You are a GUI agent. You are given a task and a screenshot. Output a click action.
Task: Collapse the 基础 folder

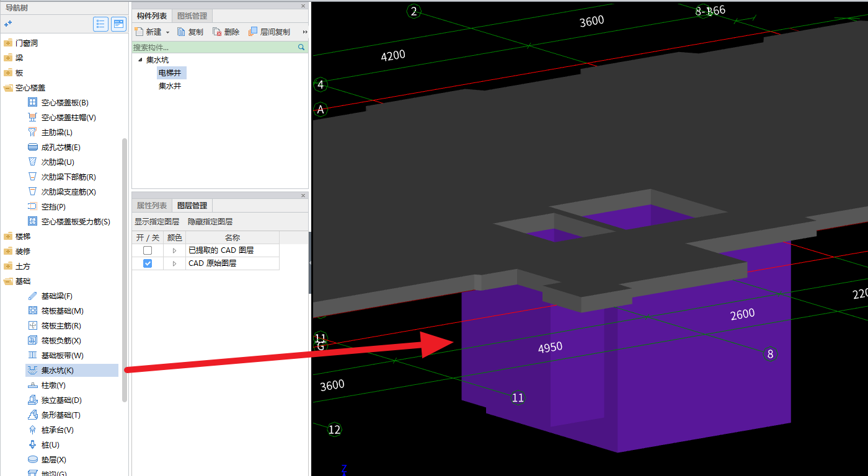[8, 281]
